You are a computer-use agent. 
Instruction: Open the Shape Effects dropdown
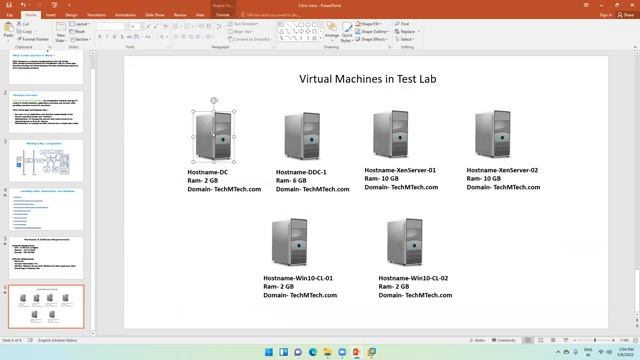point(371,39)
